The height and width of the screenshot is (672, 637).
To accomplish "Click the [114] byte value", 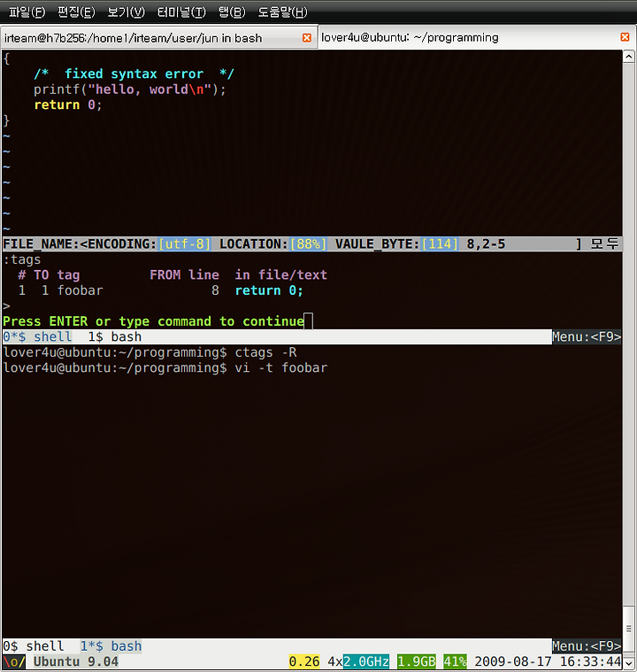I will click(x=440, y=243).
